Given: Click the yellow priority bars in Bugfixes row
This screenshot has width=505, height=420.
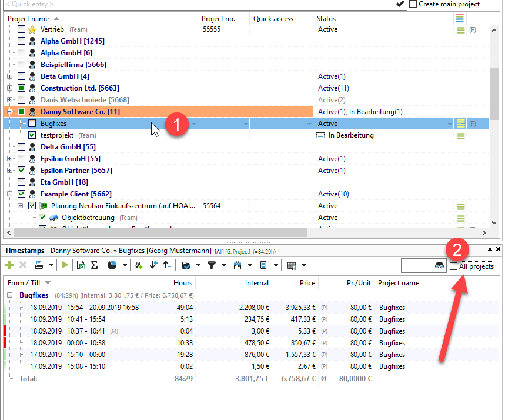Looking at the screenshot, I should (461, 124).
